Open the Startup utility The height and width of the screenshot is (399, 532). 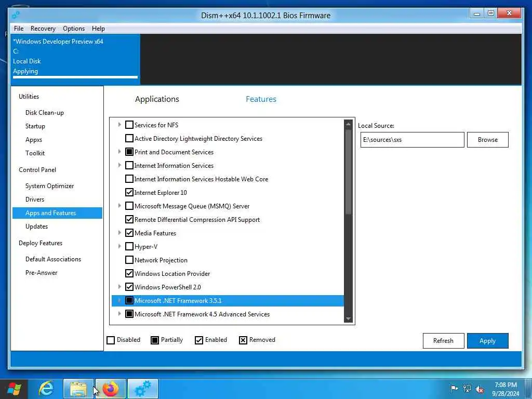point(35,126)
